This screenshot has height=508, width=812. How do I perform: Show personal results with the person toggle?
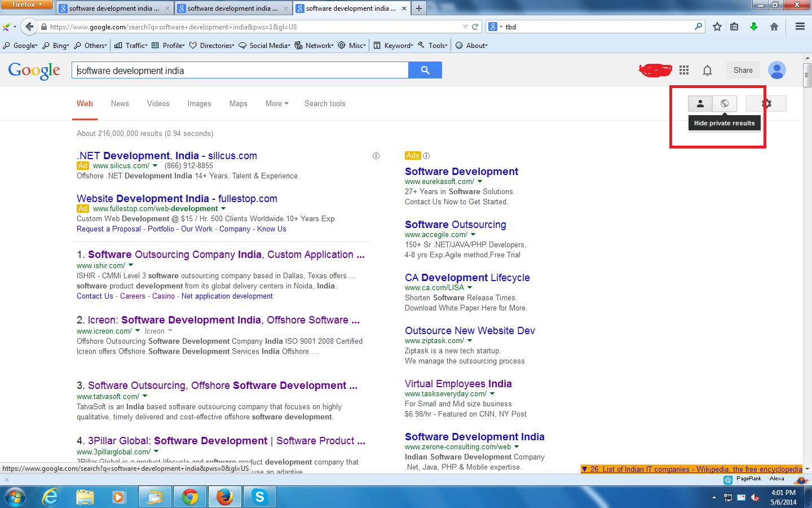(700, 103)
